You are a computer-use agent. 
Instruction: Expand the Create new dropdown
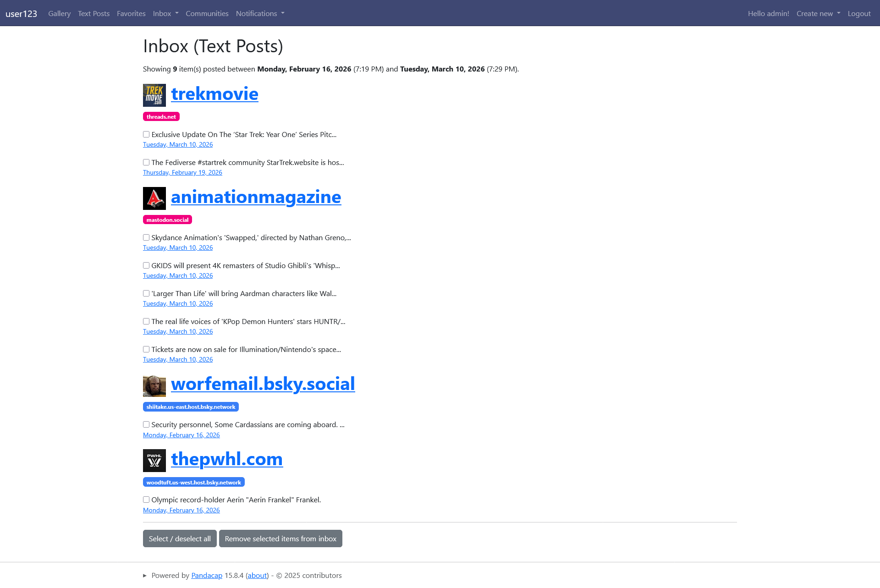(x=818, y=13)
